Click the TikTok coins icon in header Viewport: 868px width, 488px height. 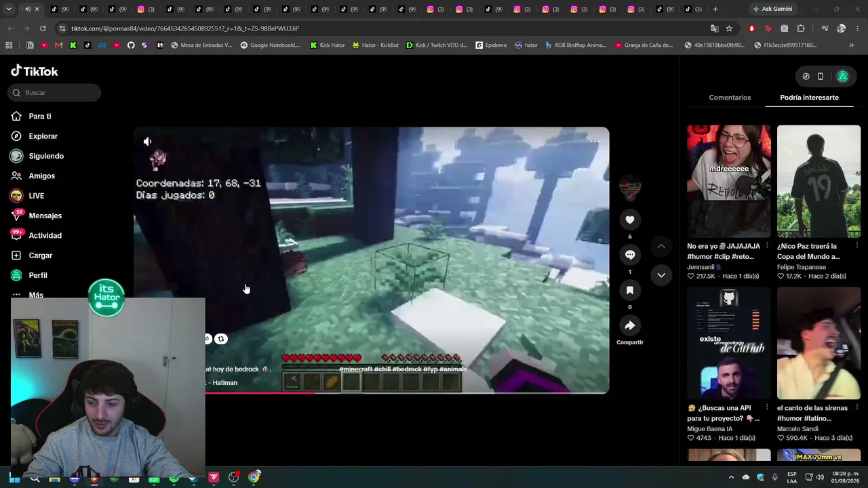coord(806,77)
